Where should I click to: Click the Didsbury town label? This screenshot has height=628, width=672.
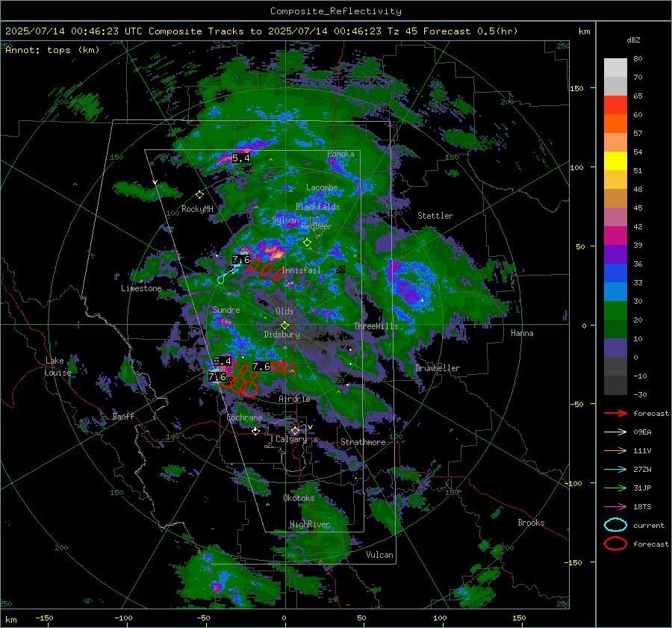pos(281,335)
